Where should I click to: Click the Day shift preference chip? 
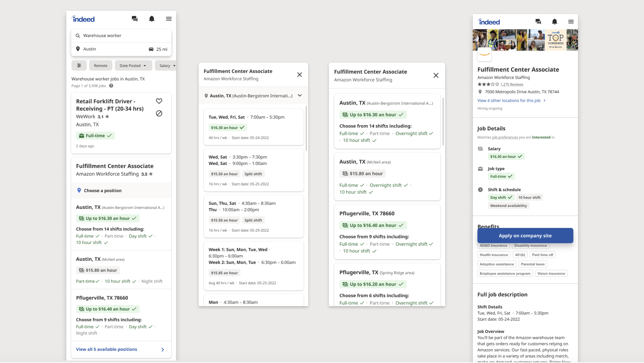(x=501, y=198)
